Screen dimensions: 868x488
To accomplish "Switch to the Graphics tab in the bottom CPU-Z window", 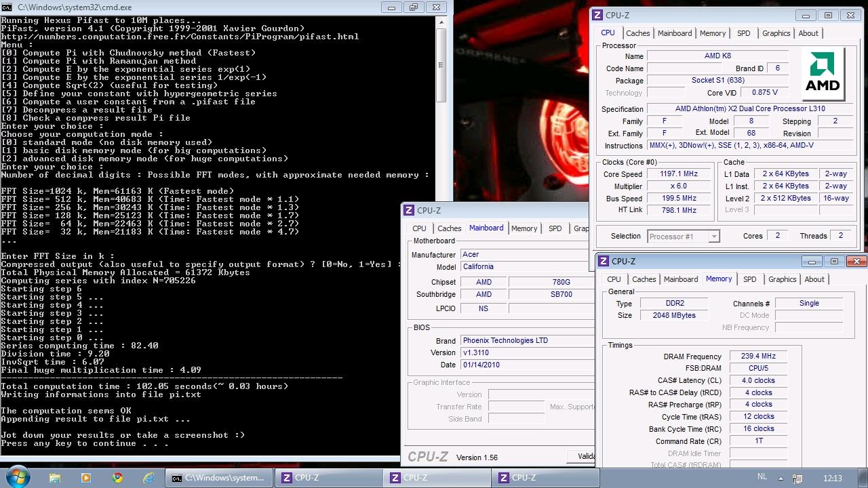I will click(x=783, y=279).
